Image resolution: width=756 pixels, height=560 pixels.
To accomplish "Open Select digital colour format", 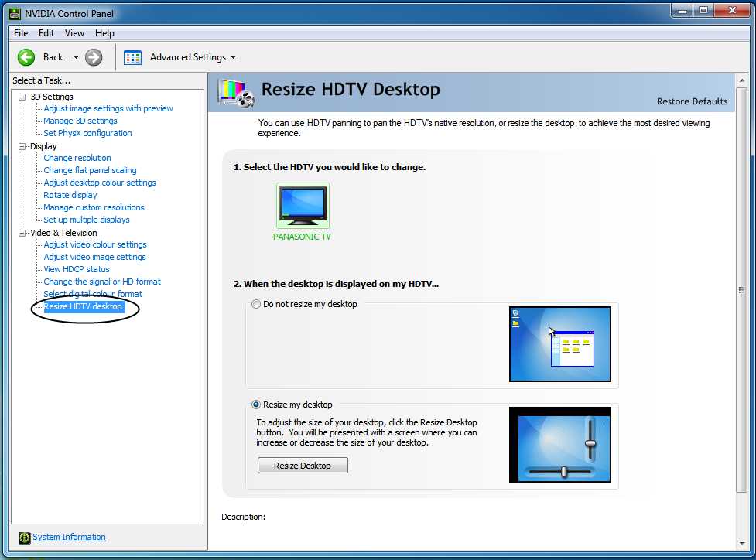I will (x=93, y=295).
